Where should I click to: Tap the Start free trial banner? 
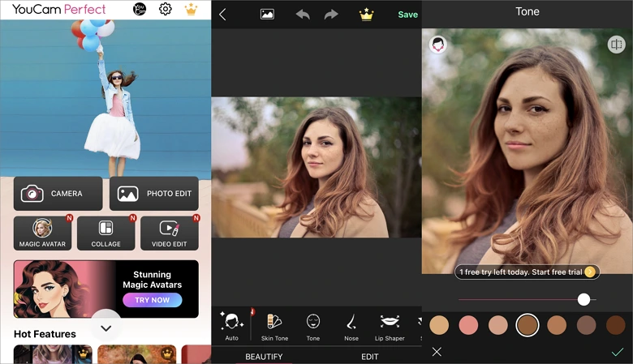click(x=527, y=272)
